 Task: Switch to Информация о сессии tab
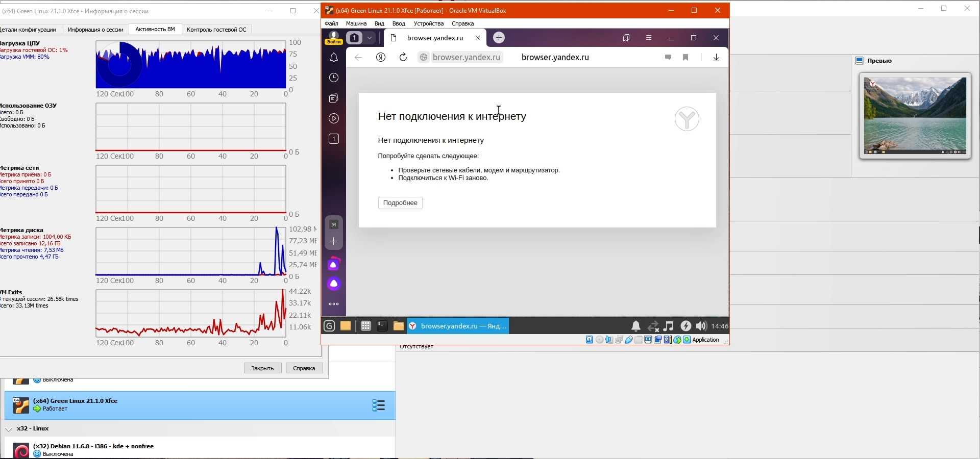click(95, 30)
